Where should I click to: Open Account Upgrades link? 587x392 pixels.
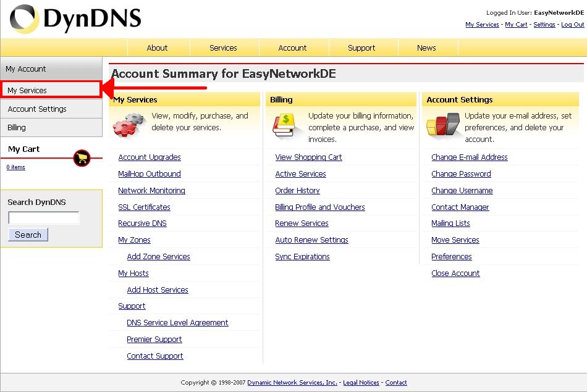[x=150, y=157]
